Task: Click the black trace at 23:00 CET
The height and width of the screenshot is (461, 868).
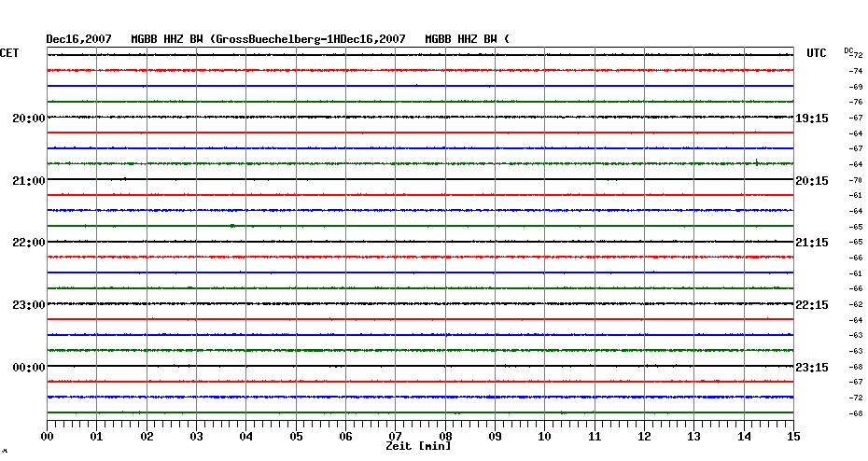Action: tap(420, 304)
